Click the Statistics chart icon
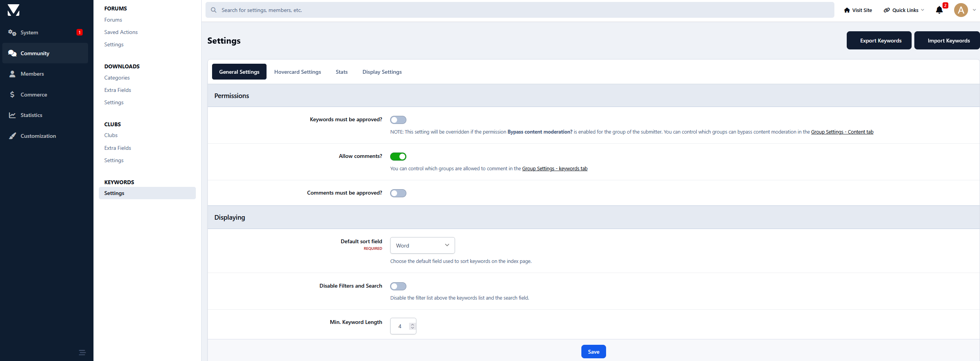The height and width of the screenshot is (361, 980). pos(12,115)
